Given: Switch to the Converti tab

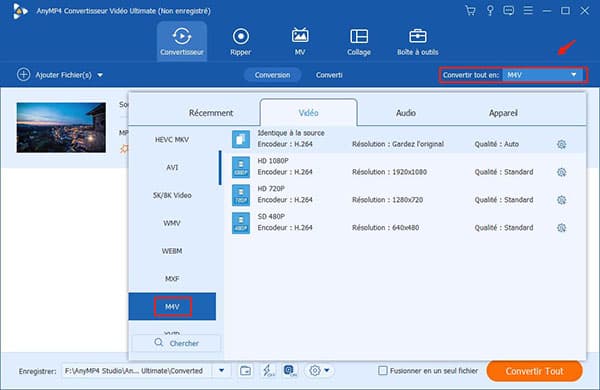Looking at the screenshot, I should coord(329,75).
